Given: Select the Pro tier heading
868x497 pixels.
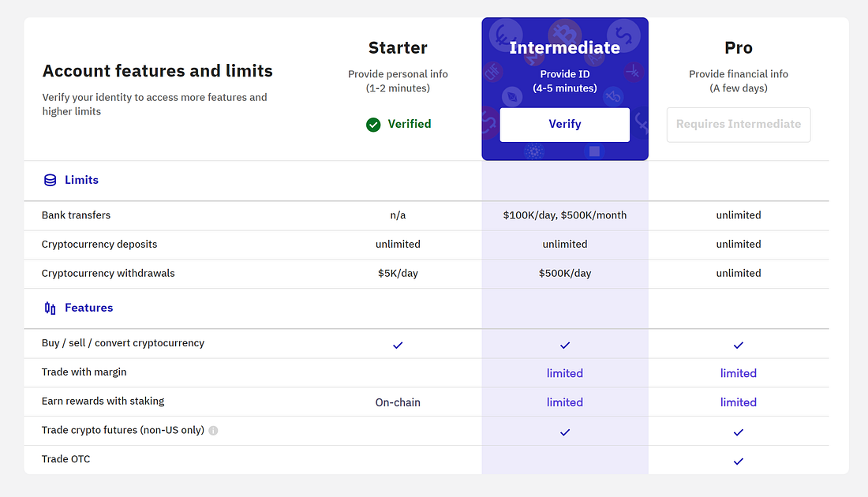Looking at the screenshot, I should [x=739, y=48].
